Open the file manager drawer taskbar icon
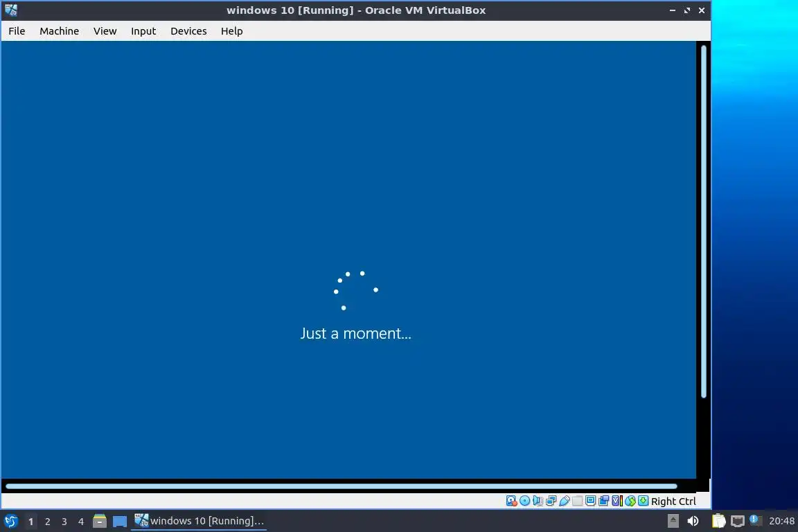 click(x=100, y=521)
